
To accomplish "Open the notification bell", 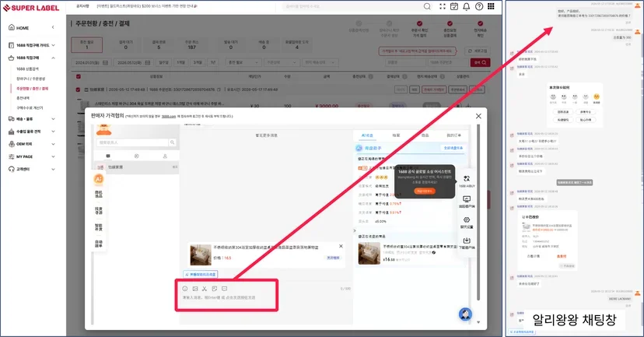I will (467, 6).
